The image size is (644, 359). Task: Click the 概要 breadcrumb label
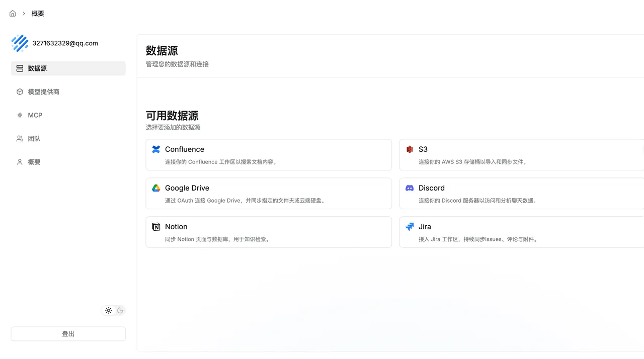pos(38,14)
